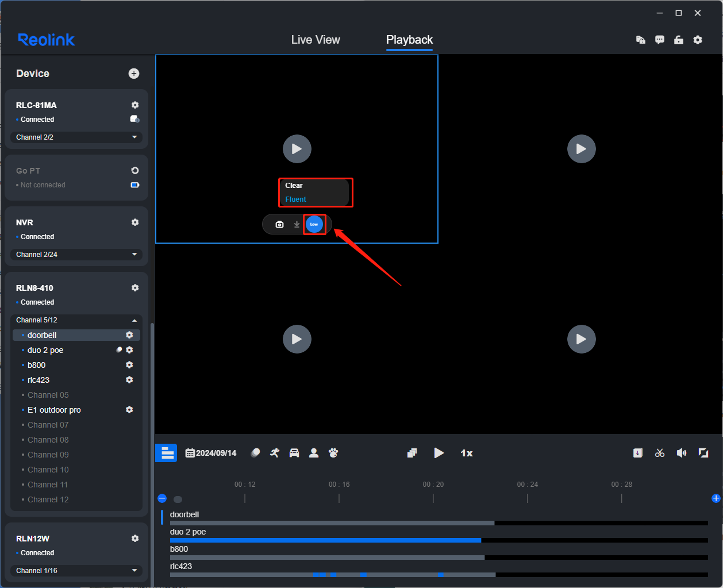Open RLN12W device settings gear
This screenshot has width=723, height=588.
(x=135, y=539)
